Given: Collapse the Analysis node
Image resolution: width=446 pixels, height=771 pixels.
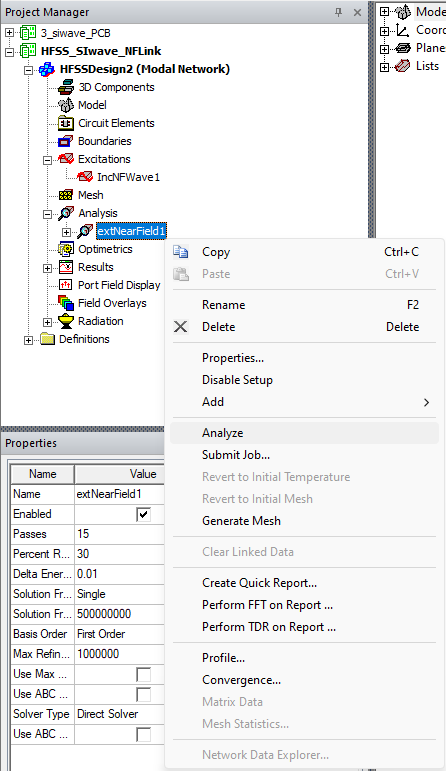Looking at the screenshot, I should click(x=47, y=214).
